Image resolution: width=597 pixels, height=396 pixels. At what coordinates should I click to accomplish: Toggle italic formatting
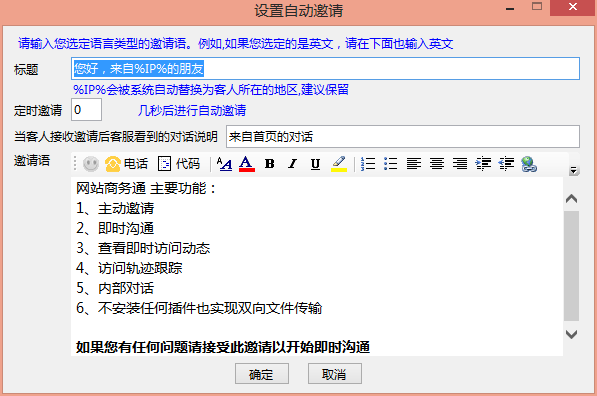coord(292,164)
